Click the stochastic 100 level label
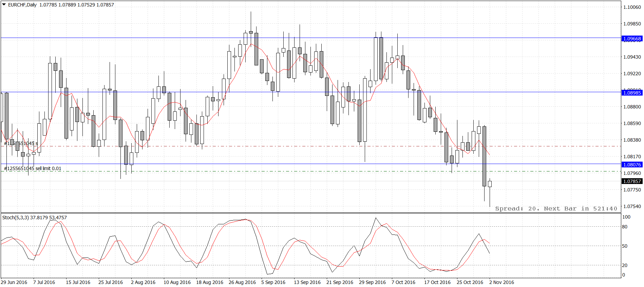Screen dimensions: 644x287 pyautogui.click(x=626, y=217)
